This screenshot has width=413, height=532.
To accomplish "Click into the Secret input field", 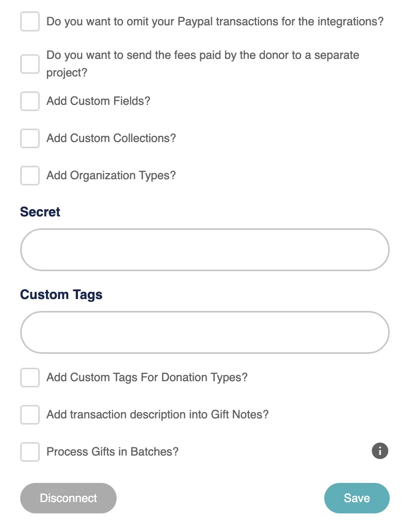I will (x=204, y=250).
